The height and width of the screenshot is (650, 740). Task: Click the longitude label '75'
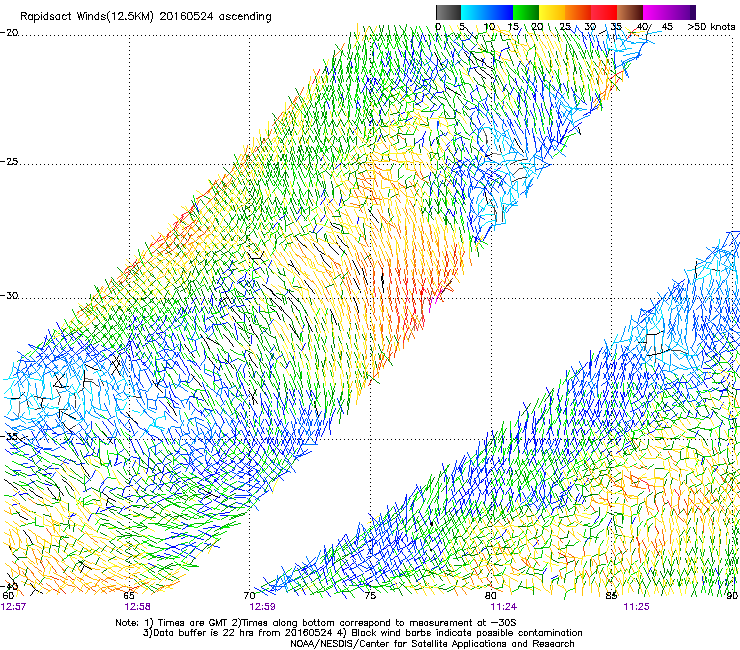pyautogui.click(x=370, y=596)
